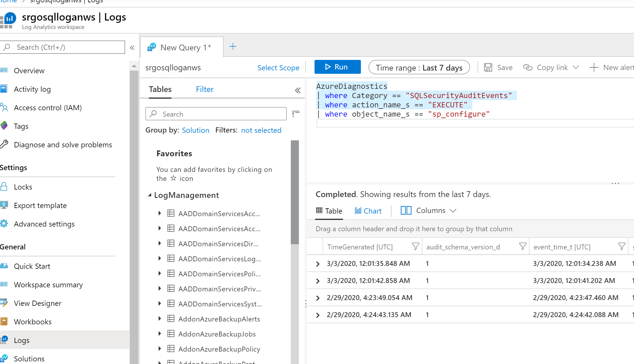Click the collapse-all icon beside table search
Image resolution: width=634 pixels, height=364 pixels.
(296, 114)
